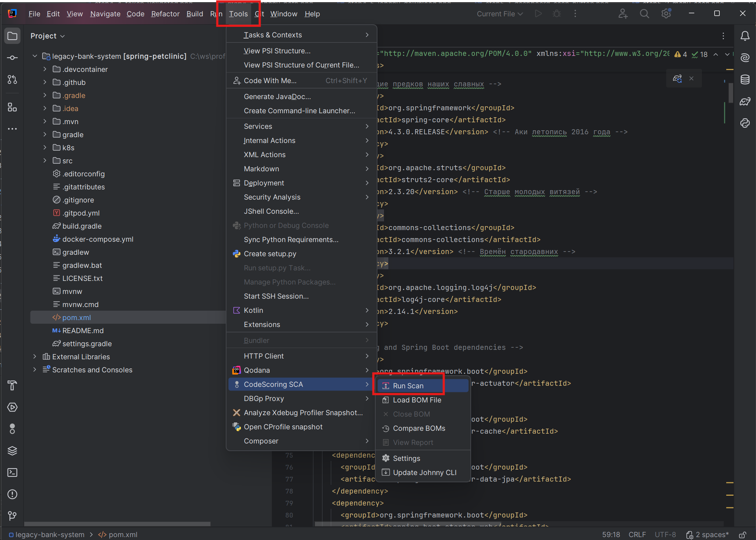
Task: Open the Structure tool window icon
Action: click(x=12, y=107)
